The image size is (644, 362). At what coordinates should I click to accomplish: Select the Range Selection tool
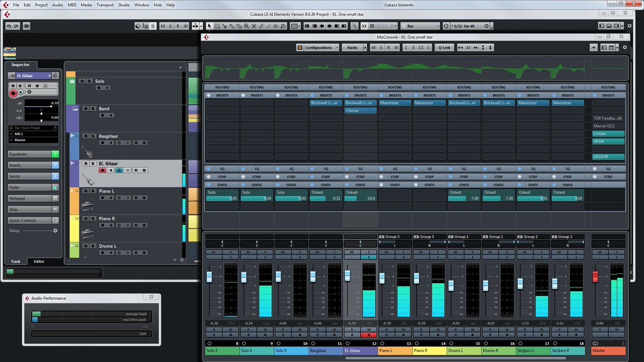pyautogui.click(x=217, y=26)
